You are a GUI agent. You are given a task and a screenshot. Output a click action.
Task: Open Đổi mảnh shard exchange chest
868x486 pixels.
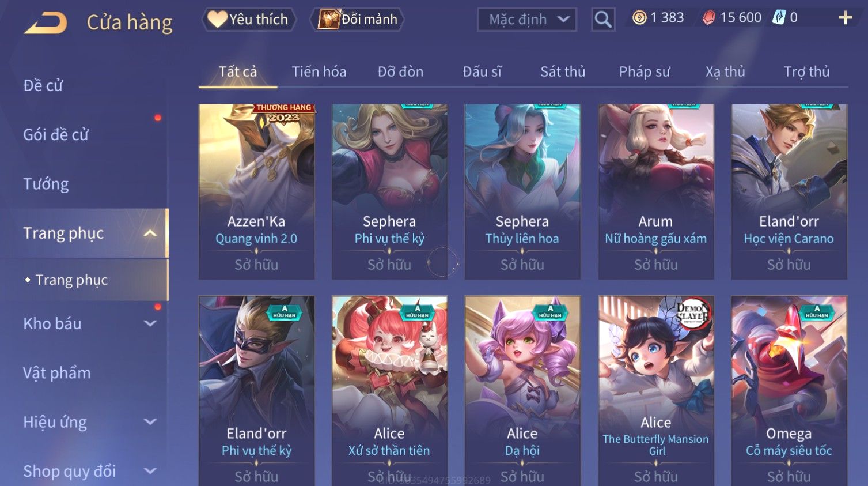point(357,20)
